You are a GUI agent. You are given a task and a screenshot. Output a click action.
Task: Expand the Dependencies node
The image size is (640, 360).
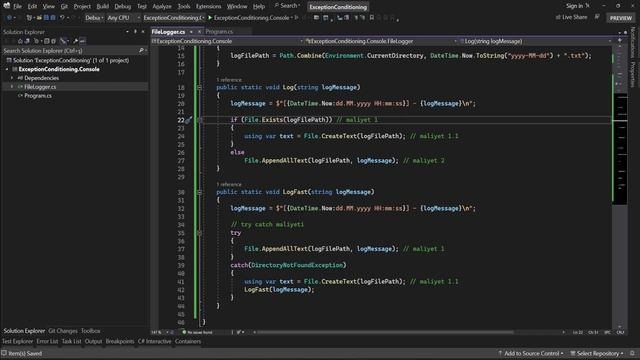(x=12, y=78)
